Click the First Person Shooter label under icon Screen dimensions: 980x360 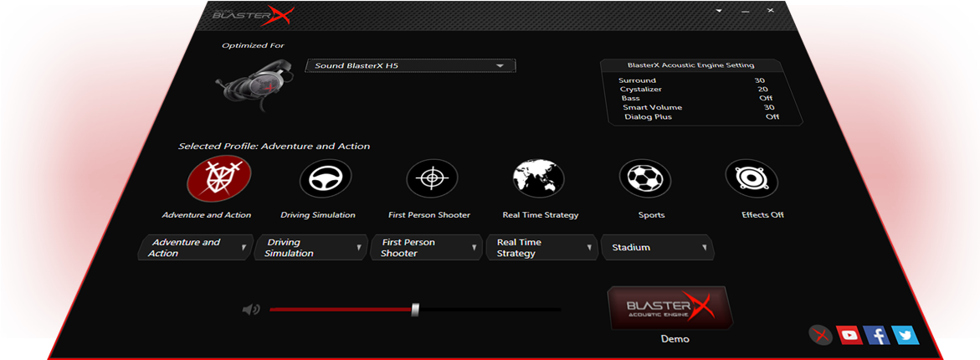pos(429,215)
